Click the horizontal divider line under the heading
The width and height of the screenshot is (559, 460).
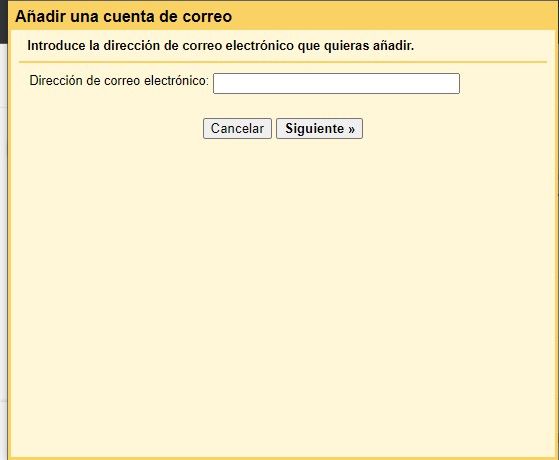coord(283,62)
